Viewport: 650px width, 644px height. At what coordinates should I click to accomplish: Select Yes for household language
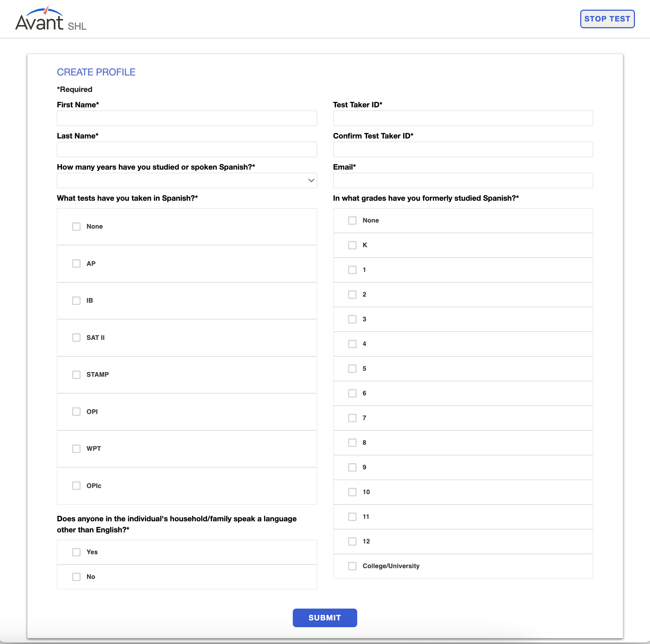(x=77, y=552)
